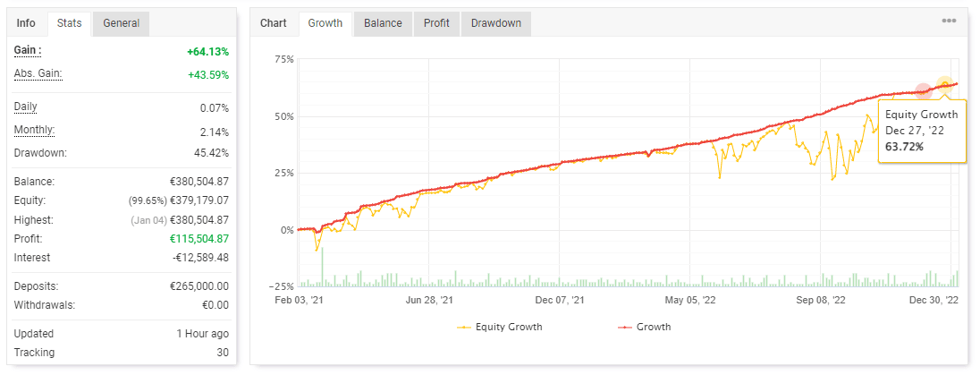Viewport: 980px width, 375px height.
Task: Toggle Equity Growth series in legend
Action: 509,327
